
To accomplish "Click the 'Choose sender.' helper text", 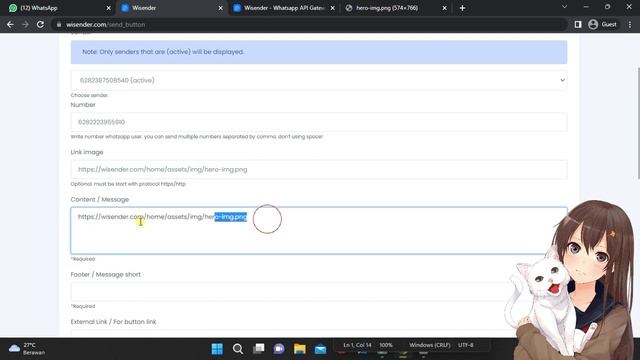I will pyautogui.click(x=89, y=95).
